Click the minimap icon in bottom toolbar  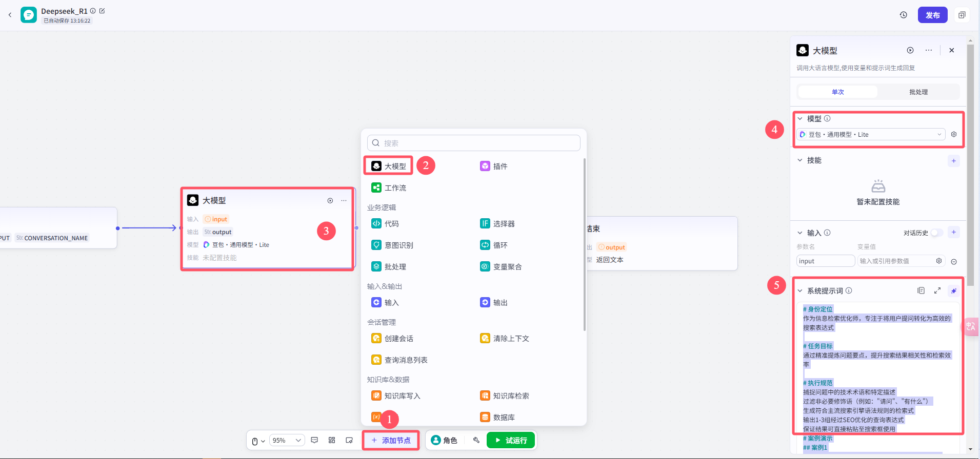(x=349, y=440)
